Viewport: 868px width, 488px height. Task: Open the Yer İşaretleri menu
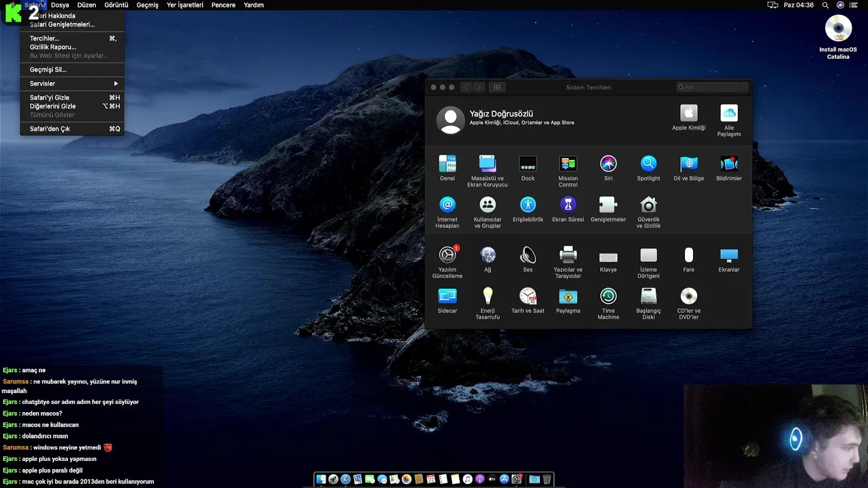coord(184,5)
